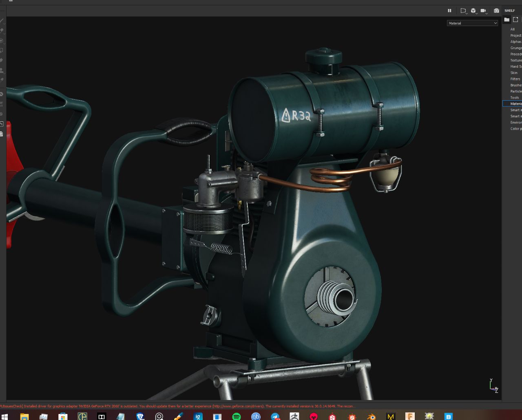Select the Skin shelf category
Viewport: 522px width, 420px height.
pos(514,73)
